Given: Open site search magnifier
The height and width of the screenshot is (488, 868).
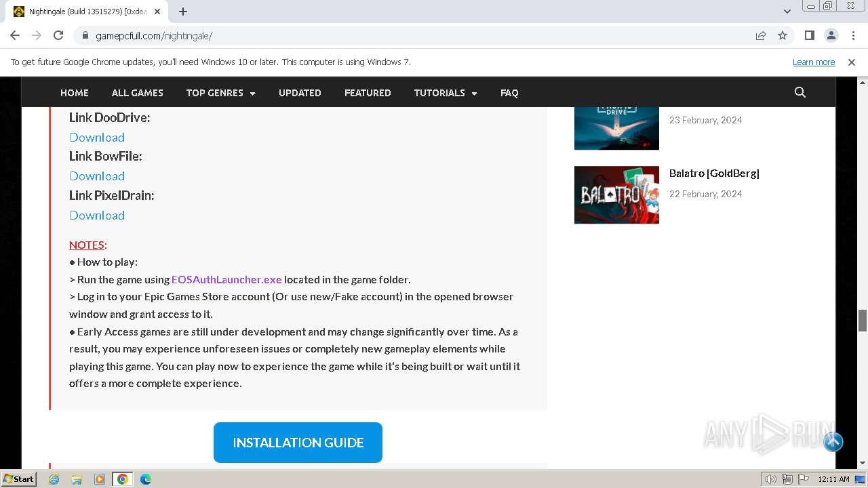Looking at the screenshot, I should pyautogui.click(x=800, y=92).
